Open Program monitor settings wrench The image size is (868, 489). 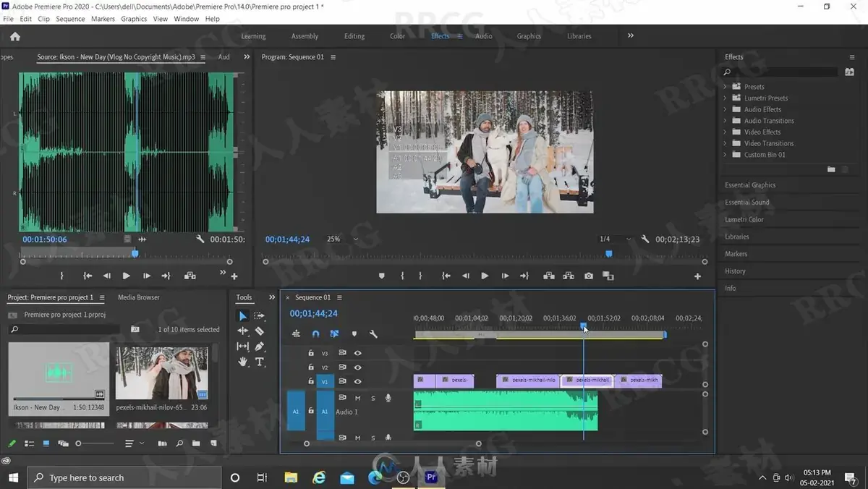point(644,239)
